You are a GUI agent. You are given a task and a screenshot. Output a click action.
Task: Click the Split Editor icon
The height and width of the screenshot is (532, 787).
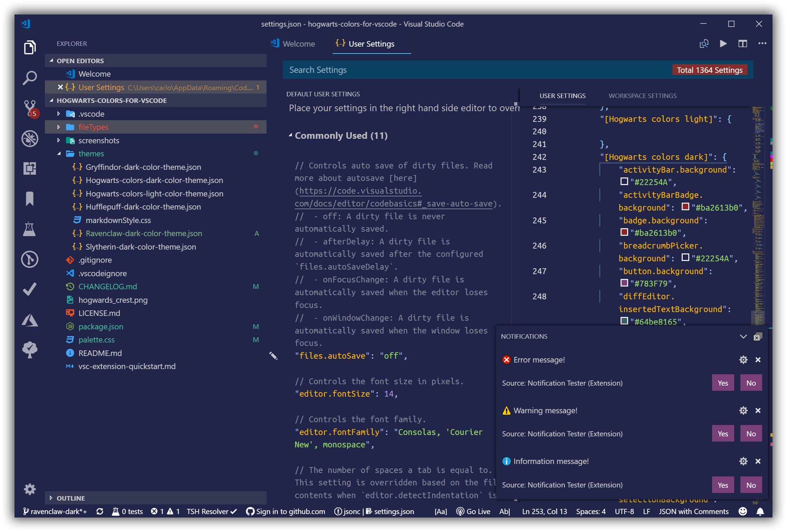click(742, 43)
